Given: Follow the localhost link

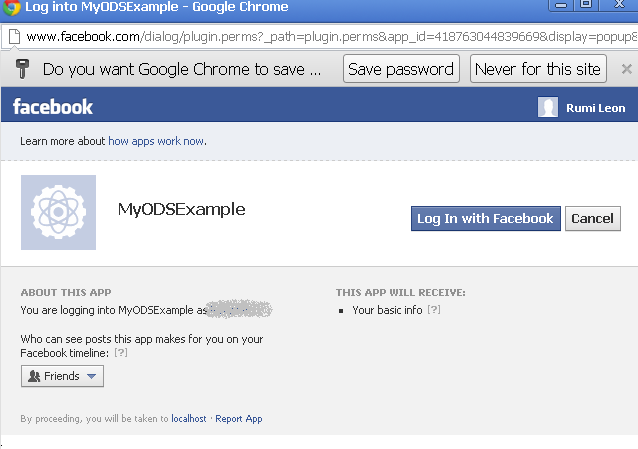Looking at the screenshot, I should pos(189,419).
